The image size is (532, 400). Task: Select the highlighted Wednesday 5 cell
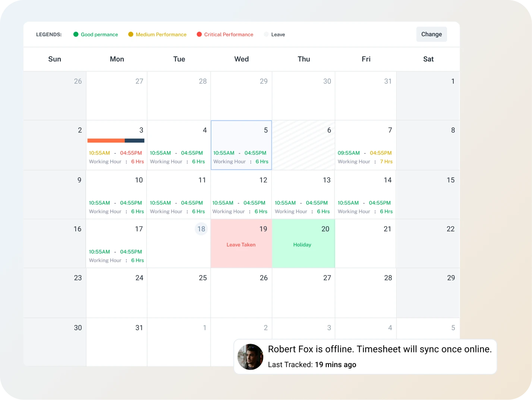pos(241,145)
